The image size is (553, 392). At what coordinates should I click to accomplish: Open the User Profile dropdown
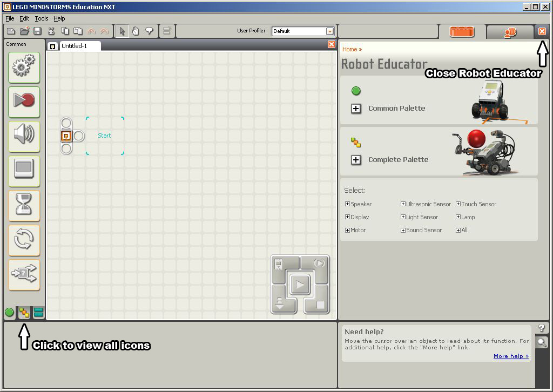click(330, 31)
